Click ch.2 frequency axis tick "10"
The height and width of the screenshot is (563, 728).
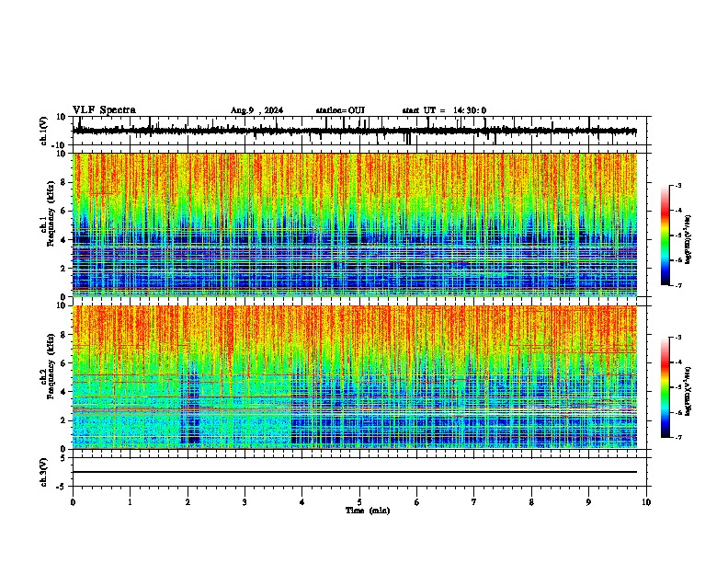click(62, 305)
